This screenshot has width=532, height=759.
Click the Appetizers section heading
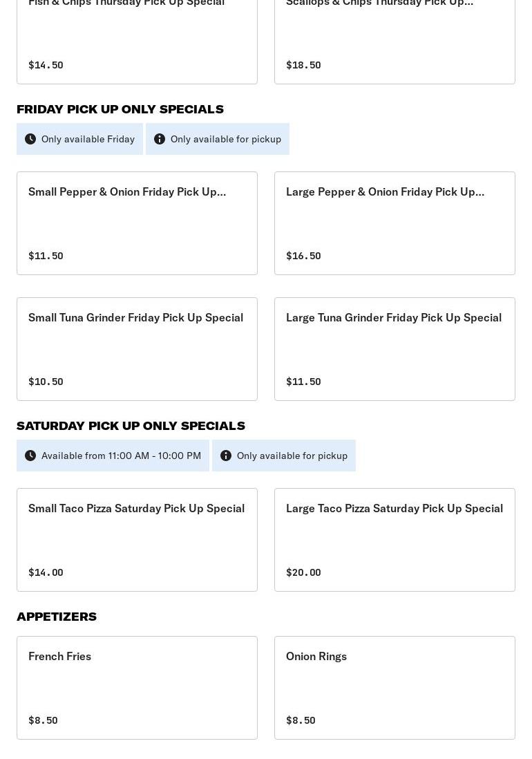click(57, 617)
